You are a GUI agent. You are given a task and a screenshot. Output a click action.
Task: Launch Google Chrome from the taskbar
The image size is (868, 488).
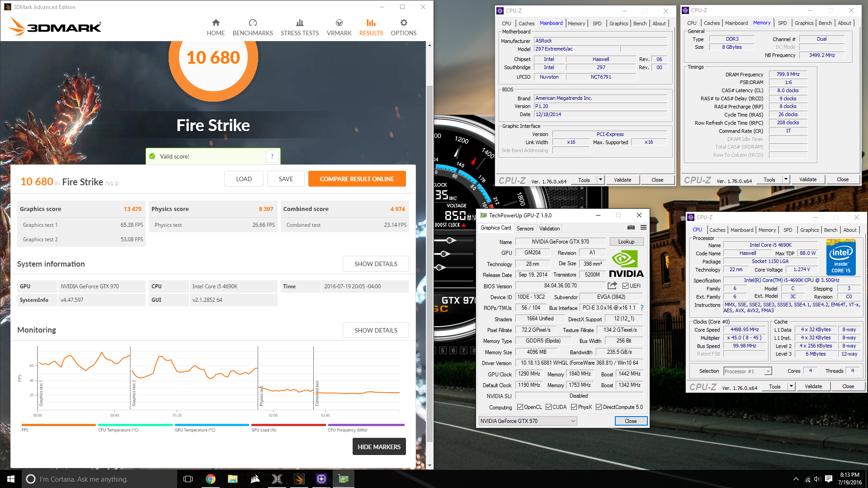pos(211,479)
